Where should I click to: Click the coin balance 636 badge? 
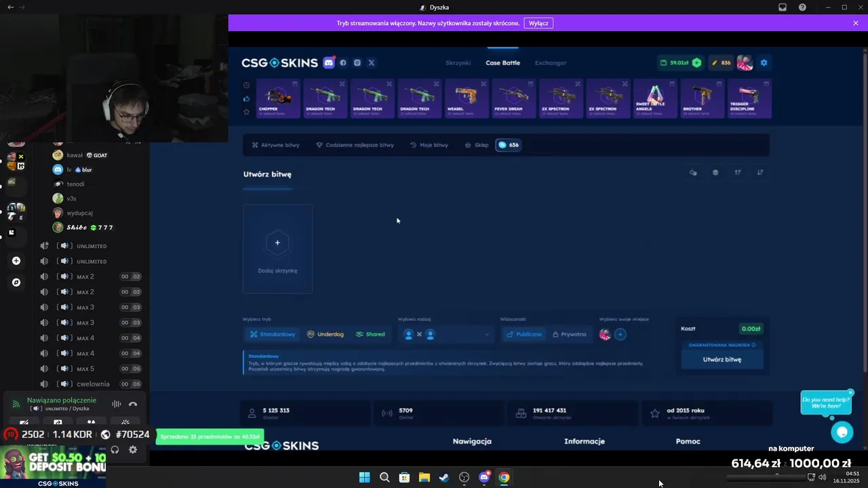point(509,145)
